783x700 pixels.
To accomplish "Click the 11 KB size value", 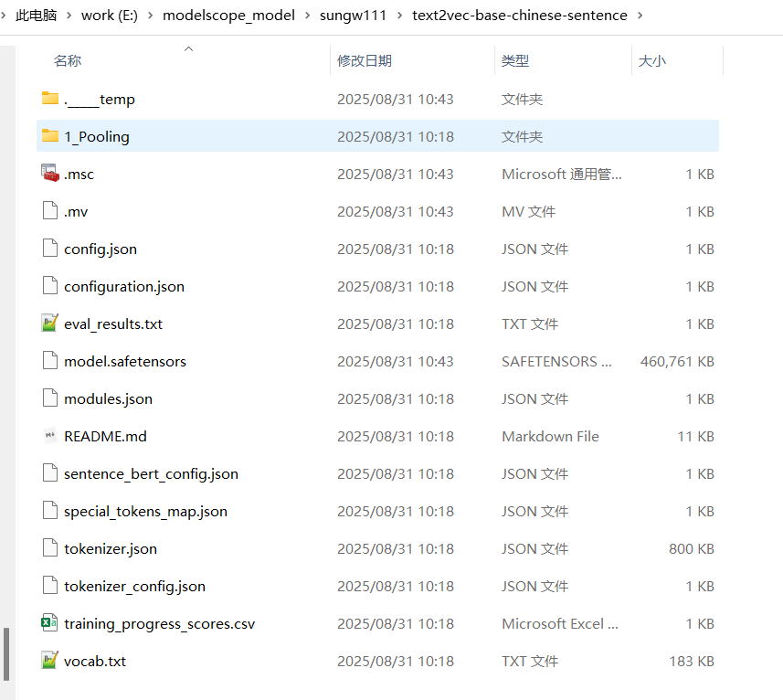I will click(695, 437).
